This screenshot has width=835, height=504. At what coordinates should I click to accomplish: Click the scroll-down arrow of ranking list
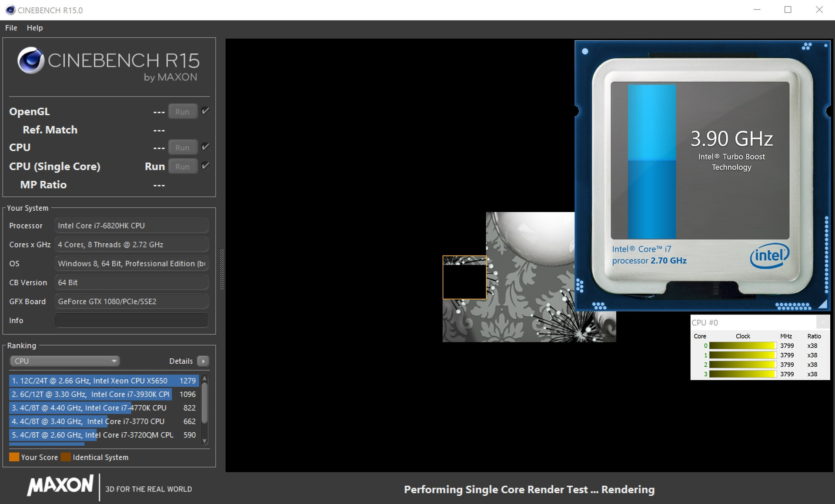[x=205, y=441]
